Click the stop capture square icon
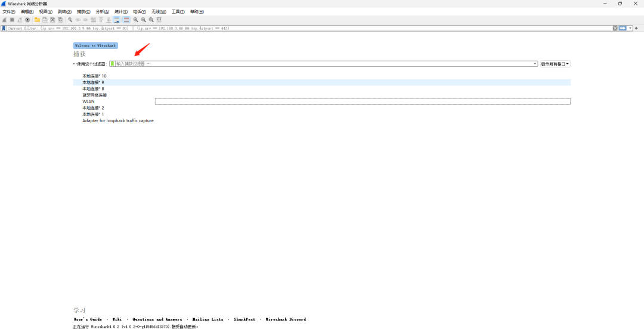Viewport: 644px width, 332px height. click(x=12, y=20)
